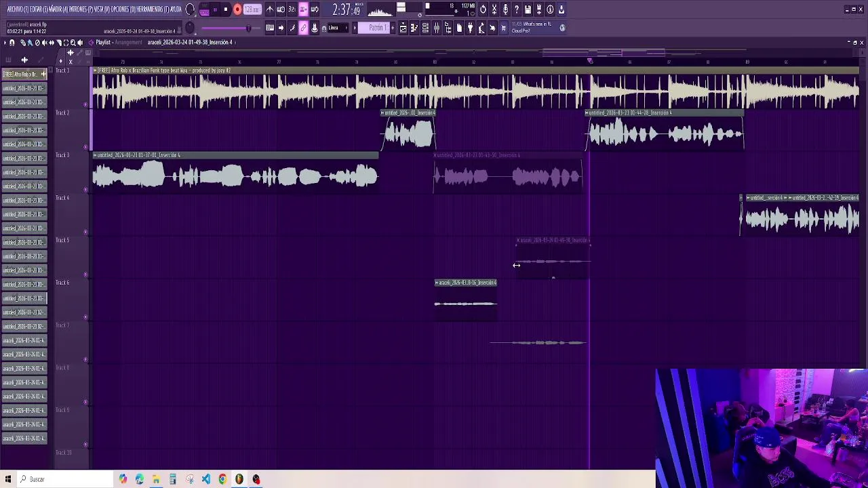
Task: Click the render/export audio icon
Action: [x=539, y=9]
